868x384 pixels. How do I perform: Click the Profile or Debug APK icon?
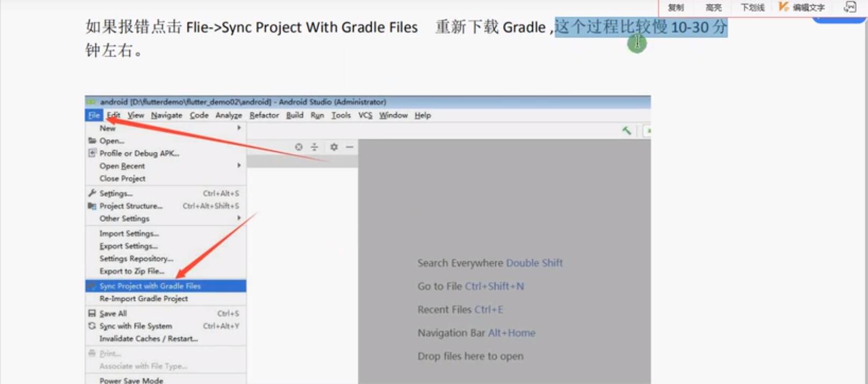pyautogui.click(x=92, y=153)
